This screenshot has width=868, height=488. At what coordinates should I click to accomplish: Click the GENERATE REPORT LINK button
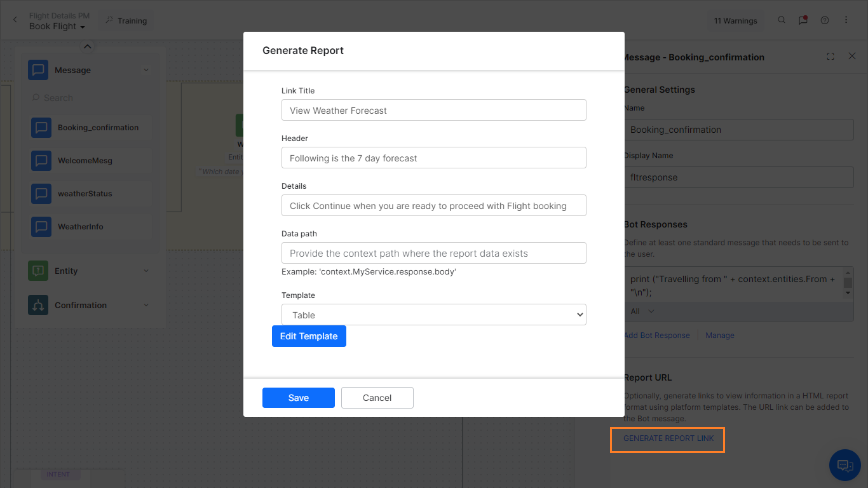667,438
